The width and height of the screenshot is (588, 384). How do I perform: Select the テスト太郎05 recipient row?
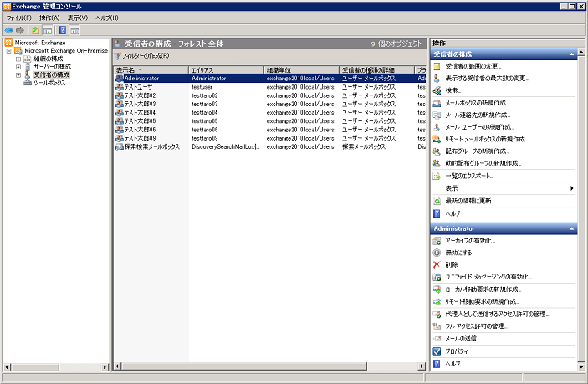[270, 121]
